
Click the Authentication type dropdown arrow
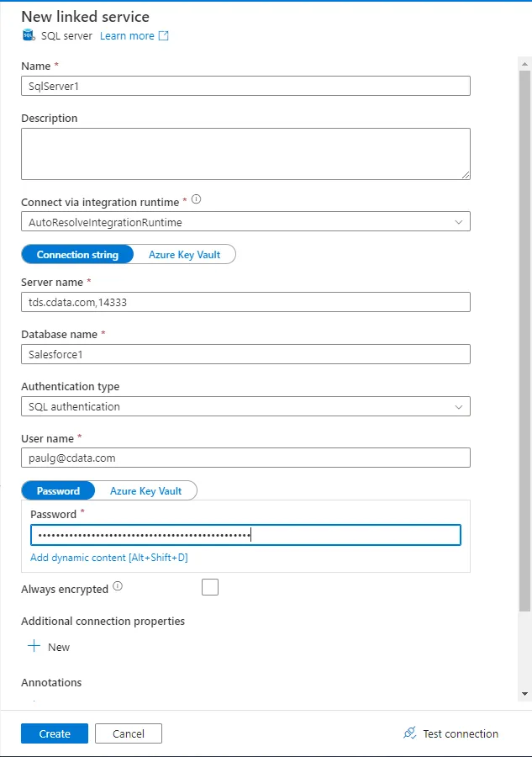460,405
